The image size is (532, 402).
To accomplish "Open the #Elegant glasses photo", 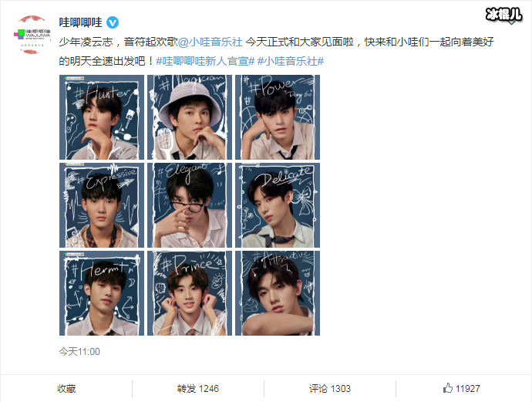I will tap(190, 205).
